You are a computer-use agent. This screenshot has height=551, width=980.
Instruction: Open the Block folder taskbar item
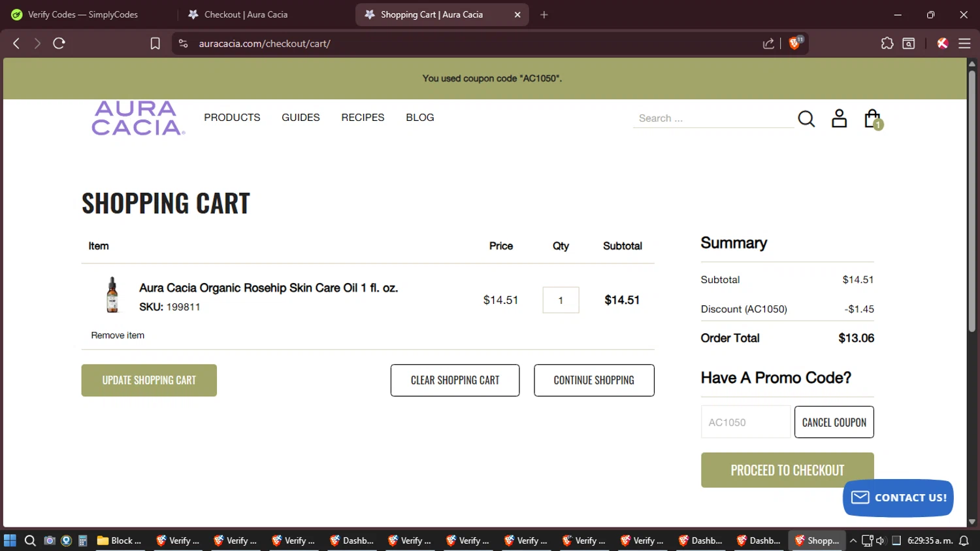pos(120,541)
